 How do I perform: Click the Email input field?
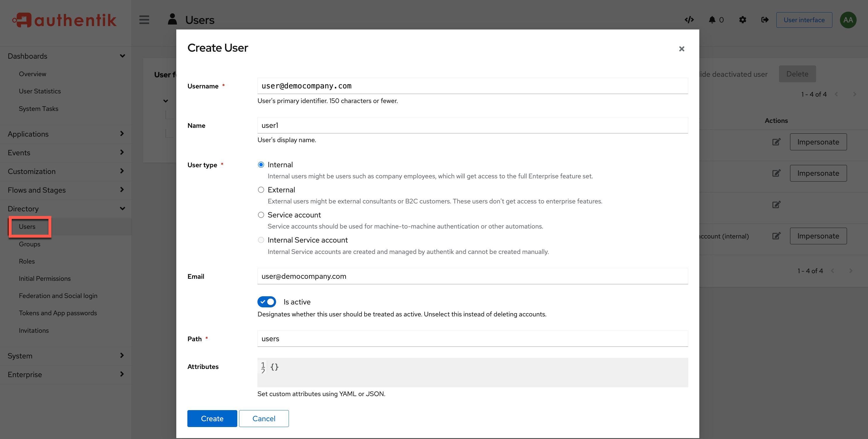coord(473,276)
